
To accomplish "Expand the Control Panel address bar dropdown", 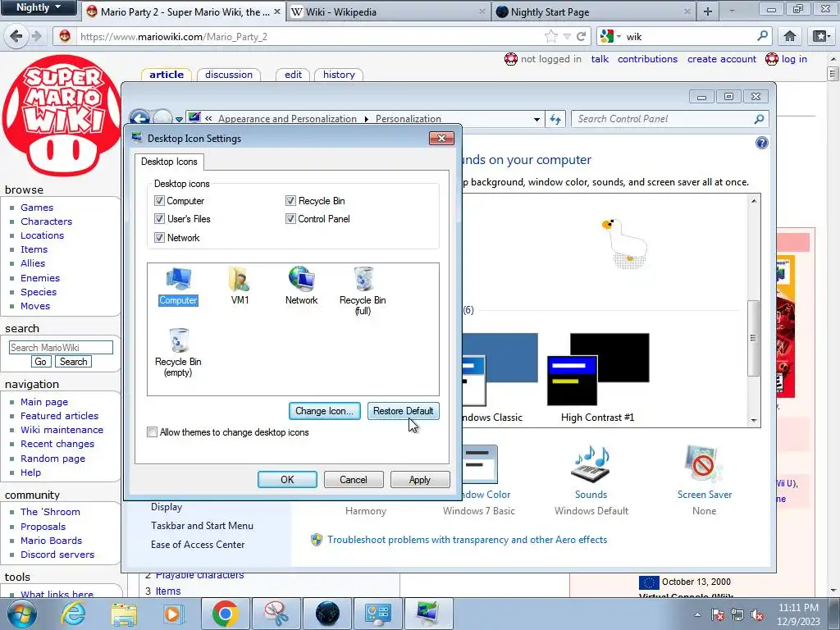I will point(536,119).
